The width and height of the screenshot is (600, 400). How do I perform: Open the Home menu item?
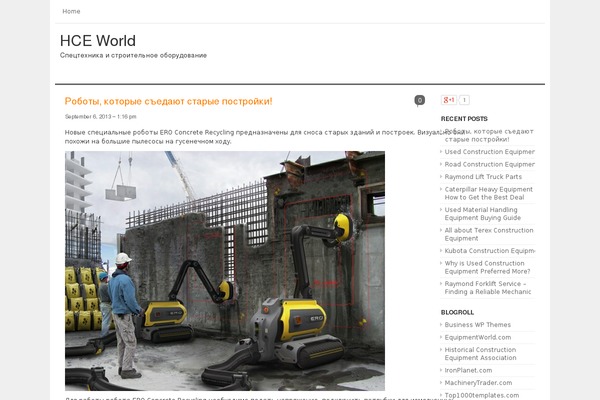pyautogui.click(x=71, y=11)
